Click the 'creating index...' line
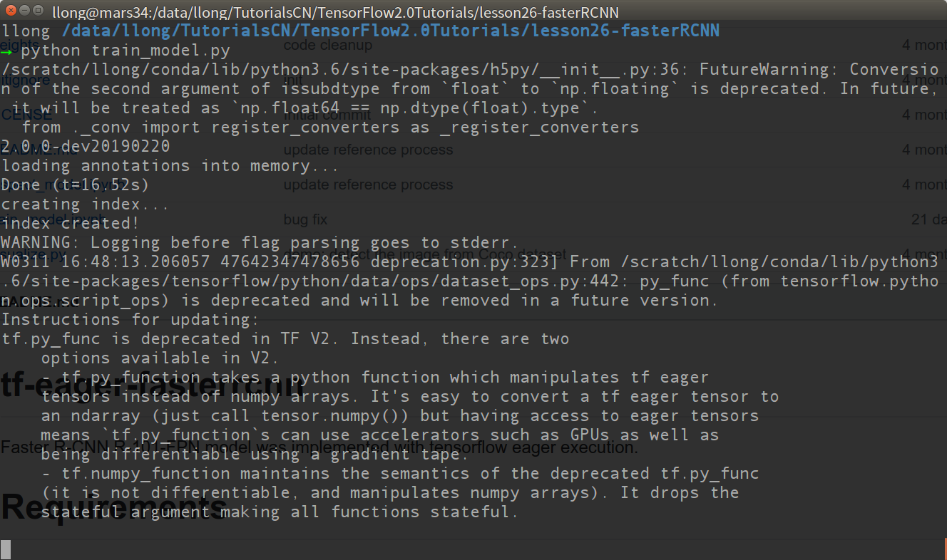This screenshot has width=947, height=560. point(86,204)
